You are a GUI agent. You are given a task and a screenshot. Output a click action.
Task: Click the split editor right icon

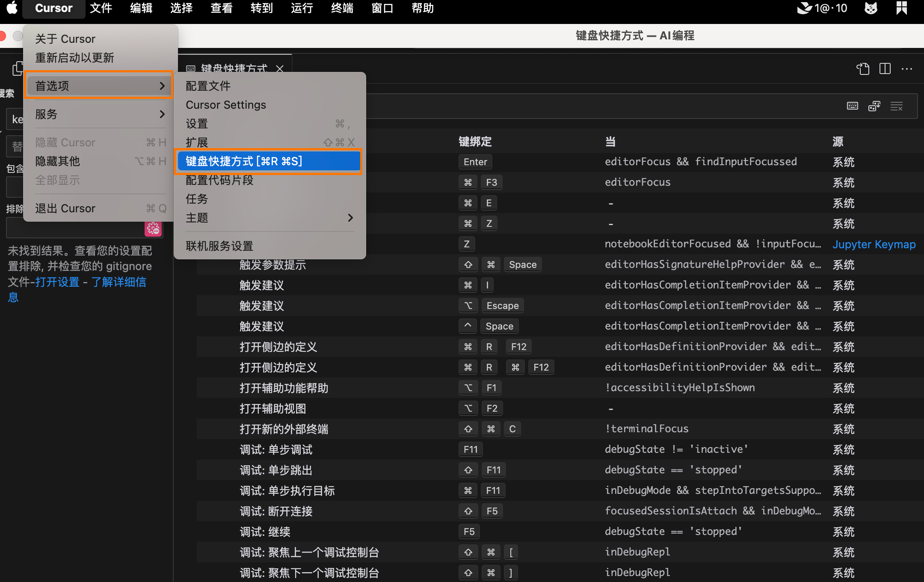pyautogui.click(x=885, y=69)
